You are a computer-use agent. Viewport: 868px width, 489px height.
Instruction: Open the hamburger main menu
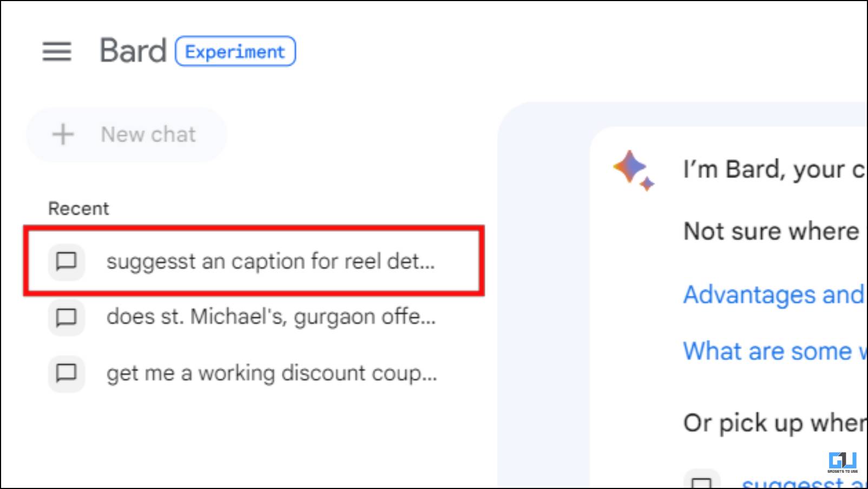pyautogui.click(x=57, y=51)
